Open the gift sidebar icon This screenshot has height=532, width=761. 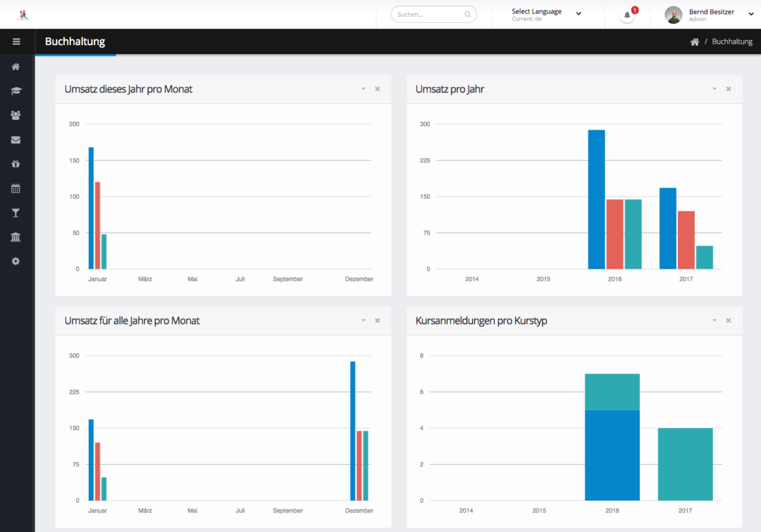click(16, 164)
